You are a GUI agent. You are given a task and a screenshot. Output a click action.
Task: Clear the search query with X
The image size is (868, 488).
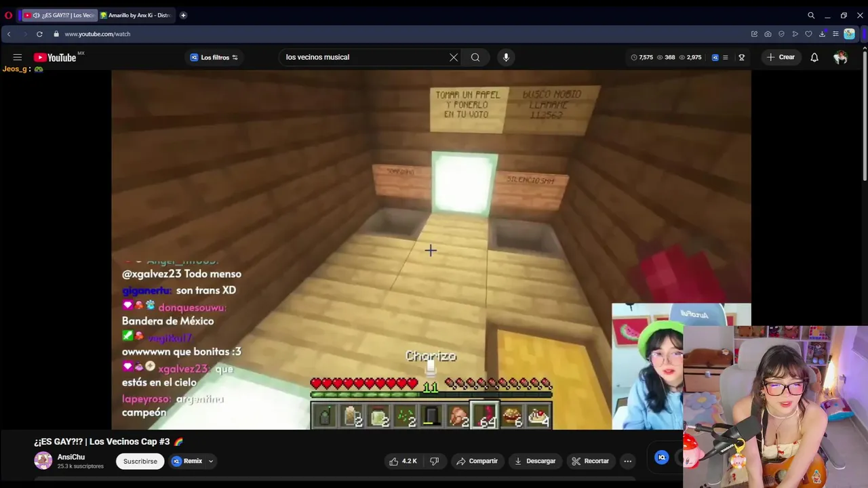click(x=454, y=58)
